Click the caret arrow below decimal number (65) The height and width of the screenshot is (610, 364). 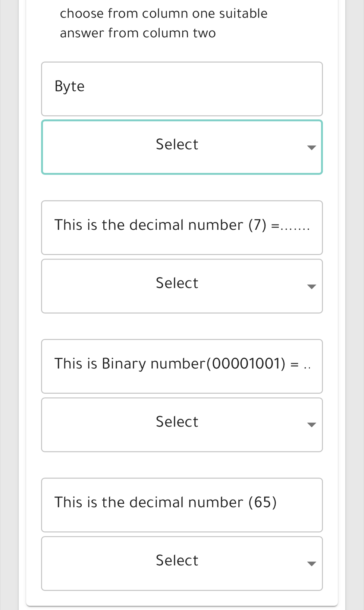pos(311,564)
